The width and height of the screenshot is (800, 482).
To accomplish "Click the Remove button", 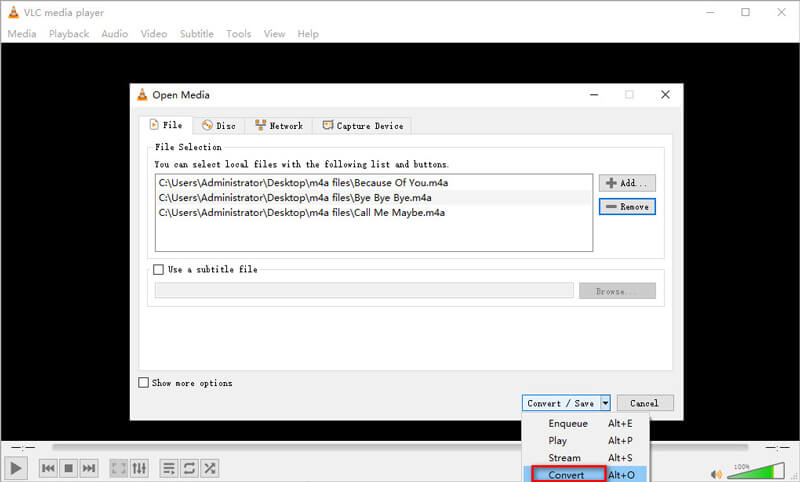I will (x=627, y=207).
